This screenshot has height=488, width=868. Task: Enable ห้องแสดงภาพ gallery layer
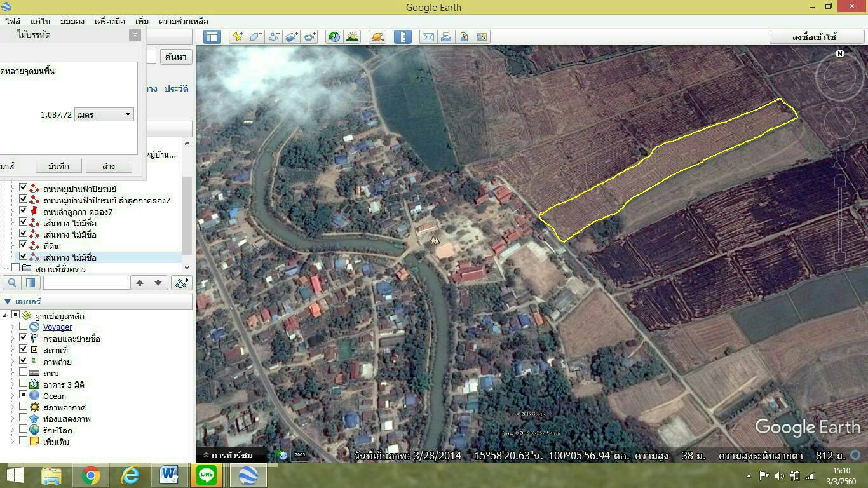pos(24,418)
